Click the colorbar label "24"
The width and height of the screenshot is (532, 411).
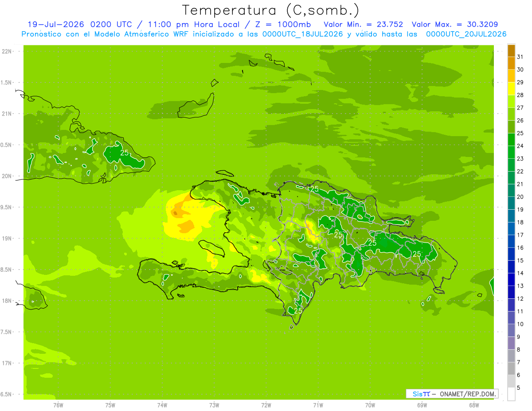coord(520,146)
